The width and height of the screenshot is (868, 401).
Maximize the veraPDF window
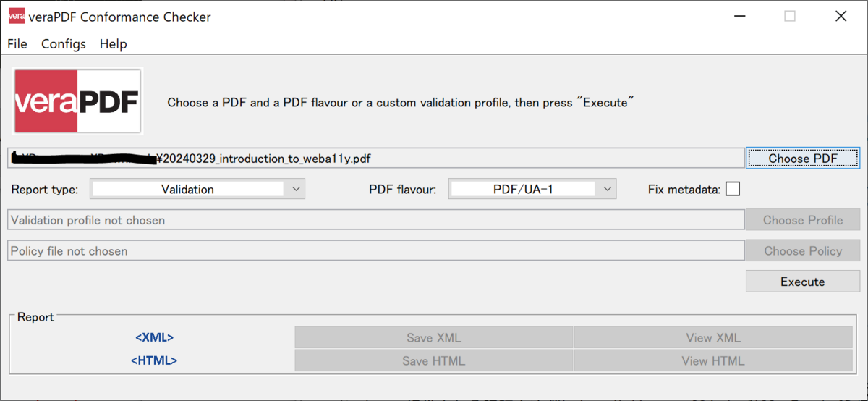pos(790,16)
